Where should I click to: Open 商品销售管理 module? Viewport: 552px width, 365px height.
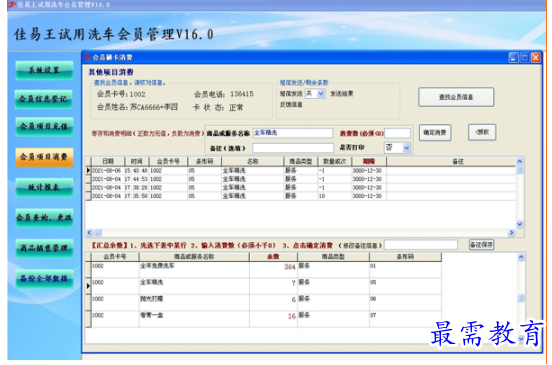pyautogui.click(x=44, y=248)
